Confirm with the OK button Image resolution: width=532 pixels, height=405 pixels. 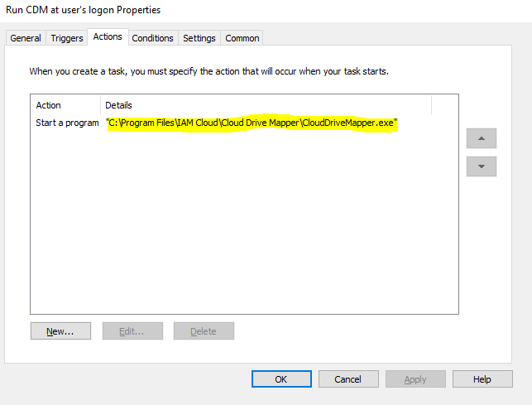281,378
